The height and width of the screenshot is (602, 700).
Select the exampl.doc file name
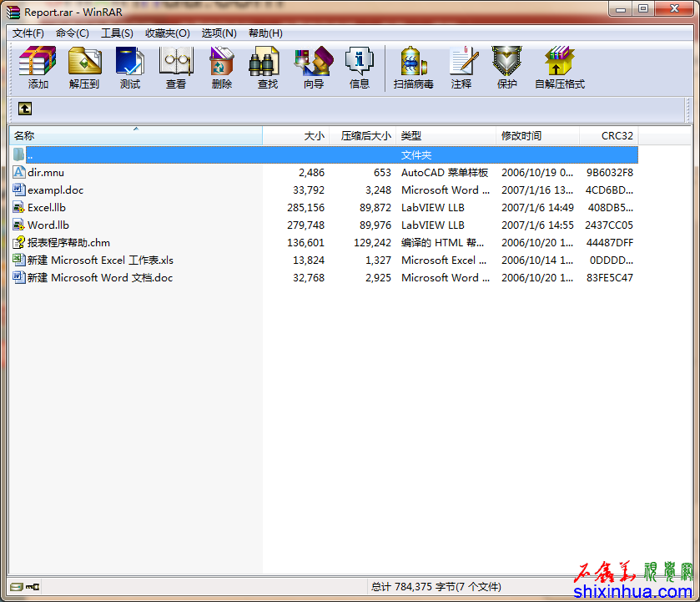55,190
